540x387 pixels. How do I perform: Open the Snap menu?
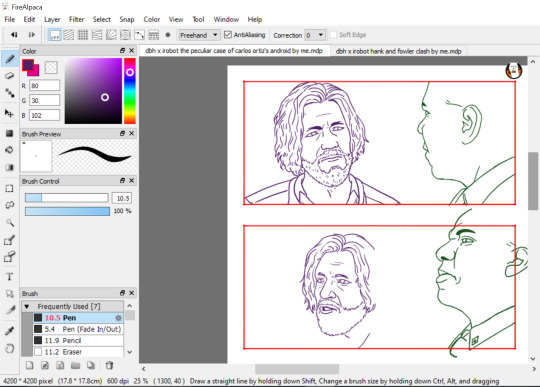click(x=127, y=19)
